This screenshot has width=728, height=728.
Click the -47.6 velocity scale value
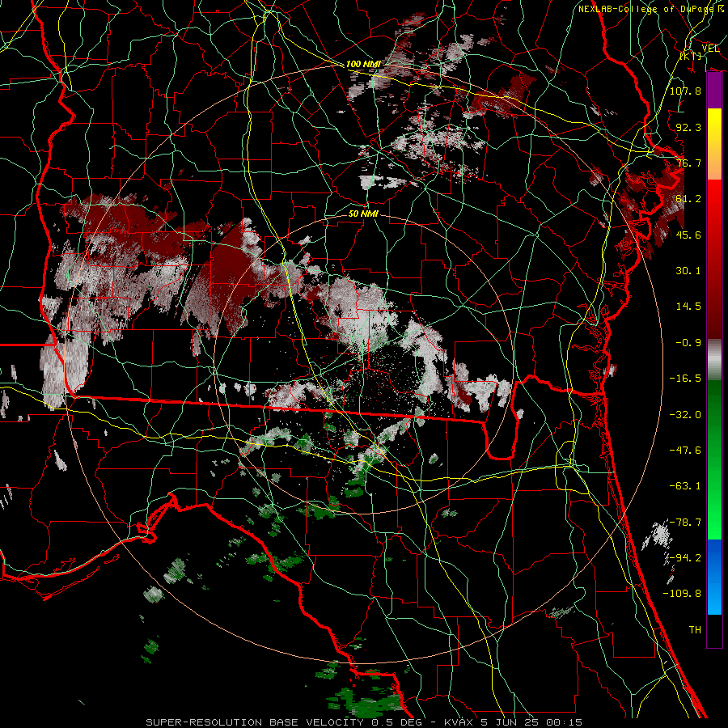click(685, 451)
